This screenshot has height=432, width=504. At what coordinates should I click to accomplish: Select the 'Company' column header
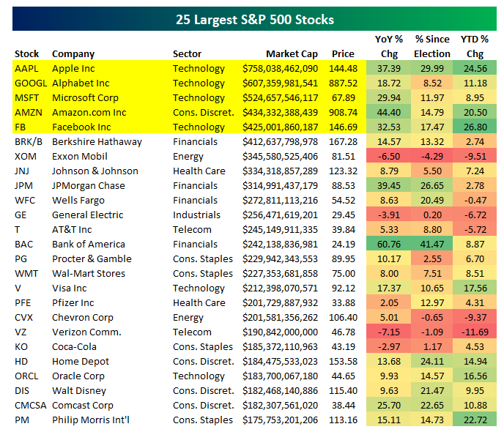[x=73, y=54]
